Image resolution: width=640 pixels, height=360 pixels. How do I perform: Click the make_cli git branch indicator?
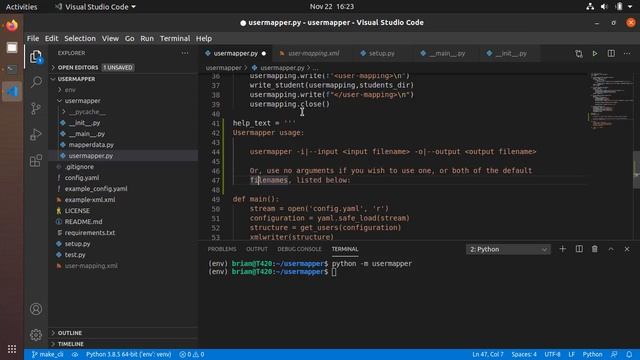[x=48, y=354]
